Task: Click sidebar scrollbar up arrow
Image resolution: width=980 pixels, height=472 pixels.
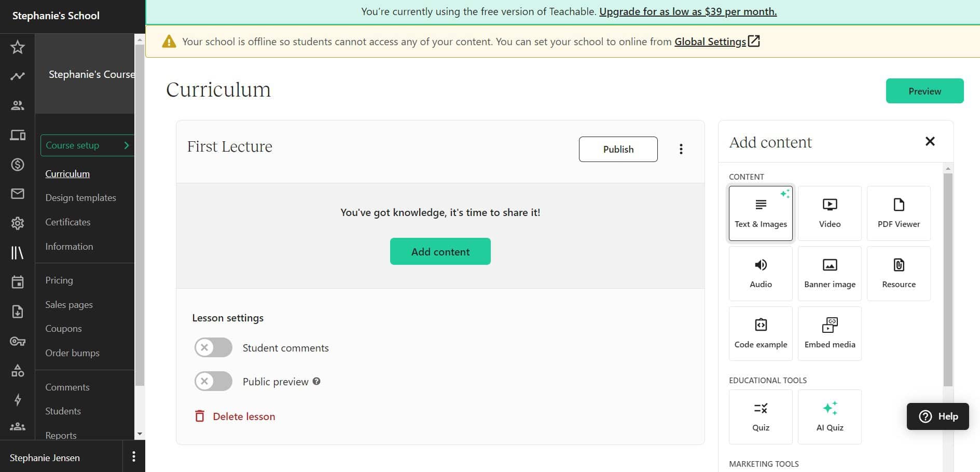Action: [140, 39]
